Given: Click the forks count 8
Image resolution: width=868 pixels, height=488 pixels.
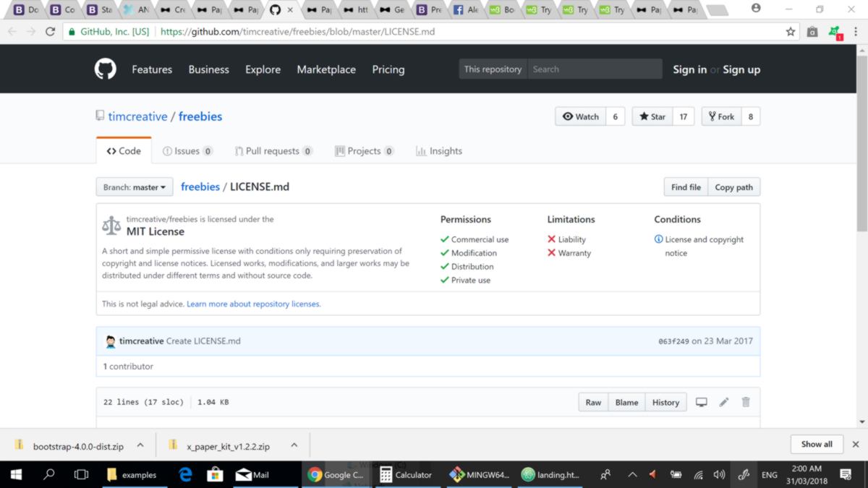Looking at the screenshot, I should coord(751,116).
